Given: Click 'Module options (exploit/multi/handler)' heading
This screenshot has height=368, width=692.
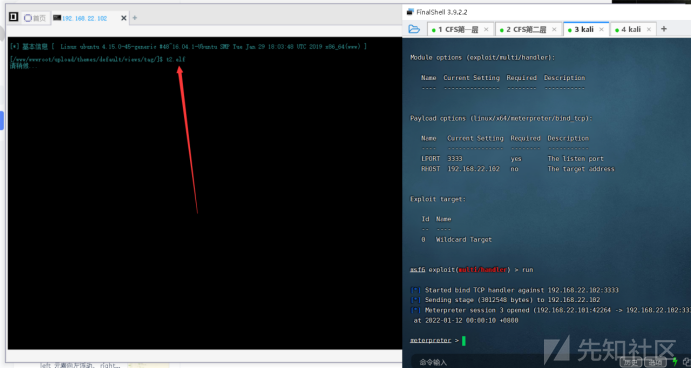Looking at the screenshot, I should tap(482, 57).
